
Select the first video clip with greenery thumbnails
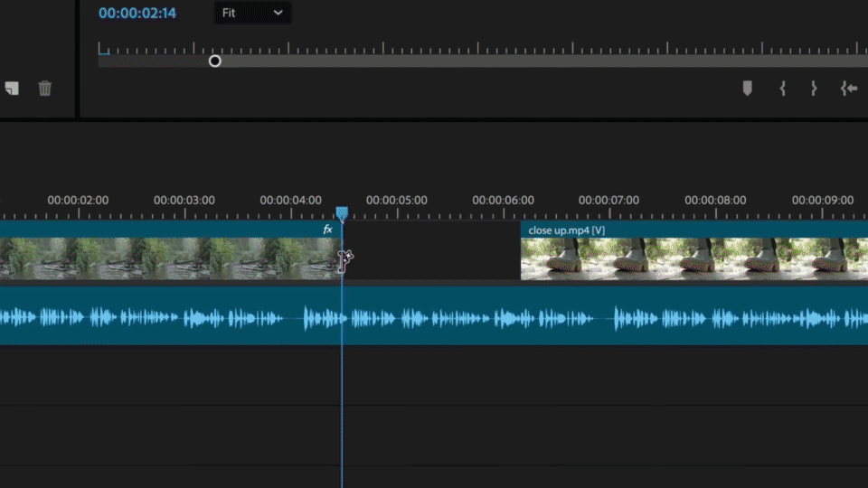point(163,258)
